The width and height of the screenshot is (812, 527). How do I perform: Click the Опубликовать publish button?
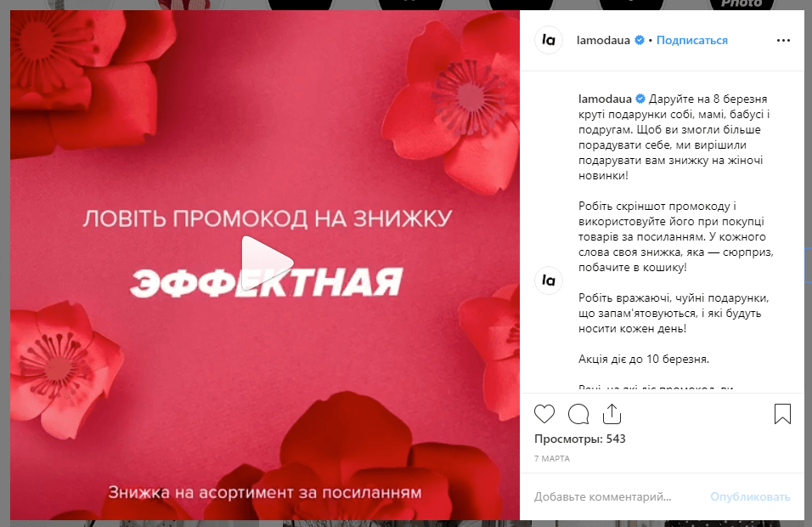[x=750, y=497]
